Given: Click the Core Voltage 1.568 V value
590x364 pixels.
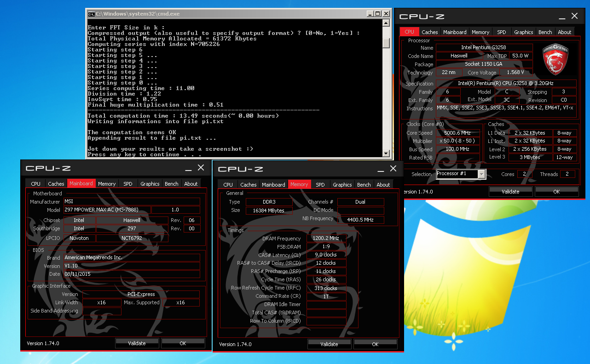Looking at the screenshot, I should click(515, 73).
